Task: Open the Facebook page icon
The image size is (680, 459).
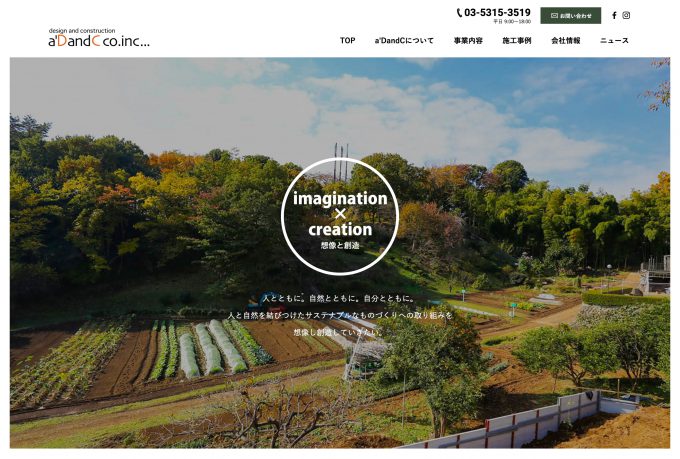Action: 614,15
